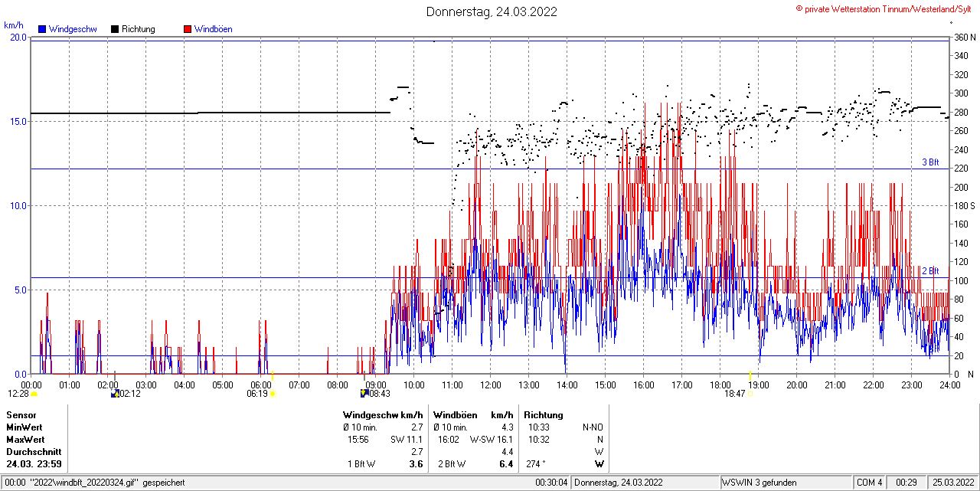980x491 pixels.
Task: Click the chart title Donnerstag, 24.03.2022
Action: click(x=492, y=11)
